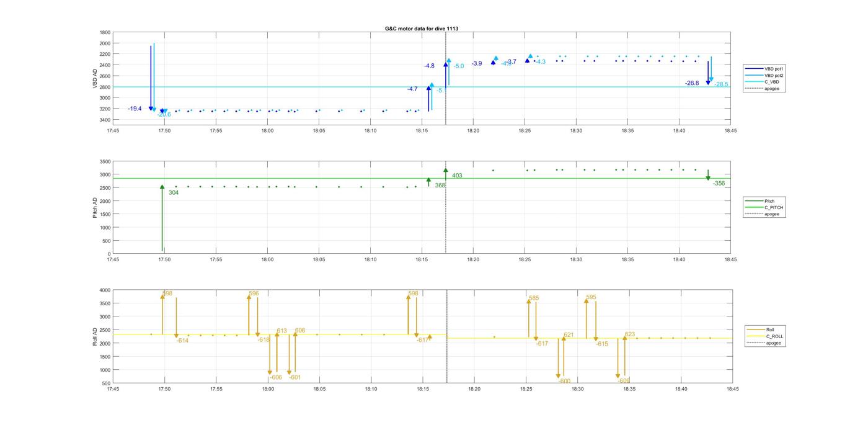Click the '-4.7' VBD data label
The height and width of the screenshot is (430, 868).
click(x=412, y=89)
